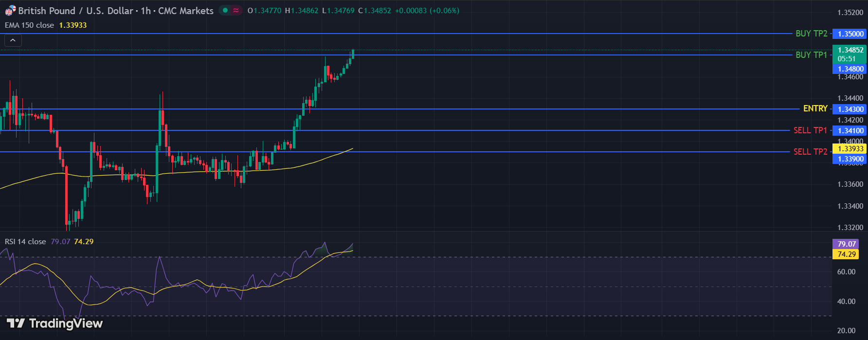Select the BUY TP1 text label
This screenshot has width=868, height=340.
[811, 55]
